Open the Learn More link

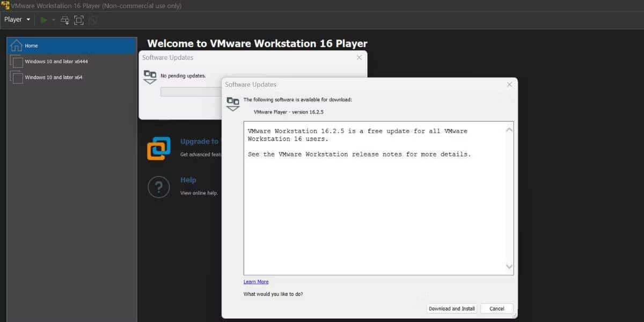click(x=255, y=281)
